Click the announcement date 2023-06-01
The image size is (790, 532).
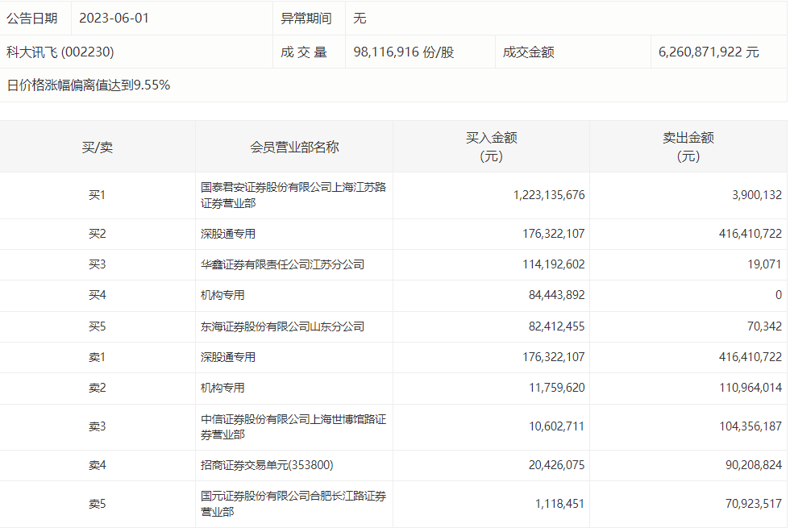(x=114, y=18)
